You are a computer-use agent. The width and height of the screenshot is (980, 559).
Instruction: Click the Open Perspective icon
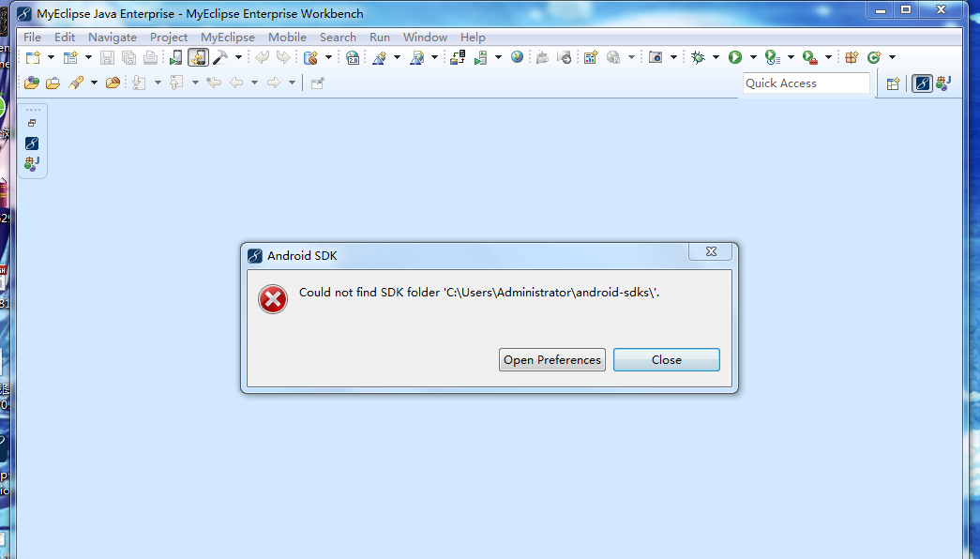pos(893,83)
